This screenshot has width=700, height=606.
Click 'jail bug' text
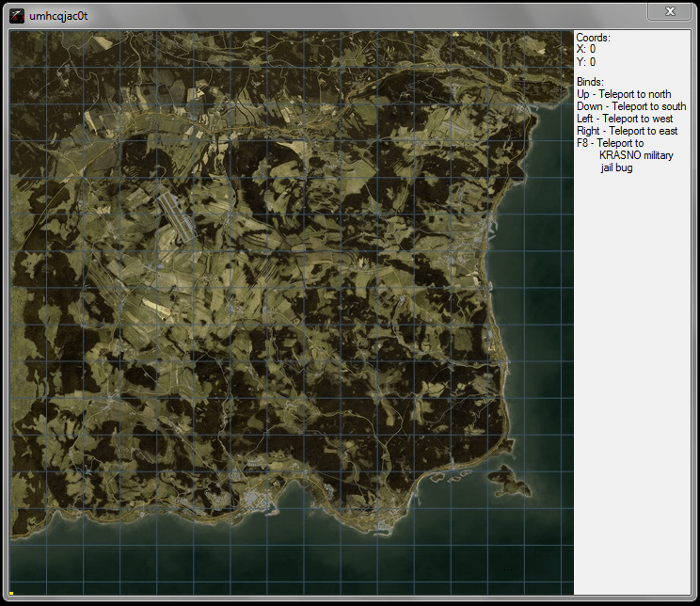[616, 167]
